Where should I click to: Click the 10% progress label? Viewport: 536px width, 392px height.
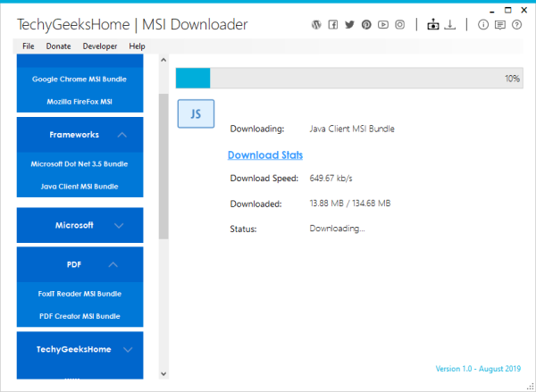[x=512, y=79]
